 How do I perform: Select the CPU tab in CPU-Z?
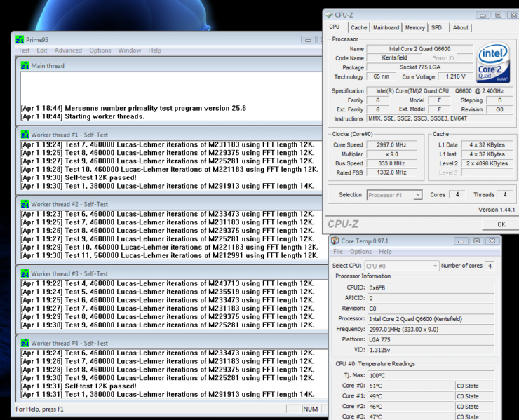click(335, 27)
